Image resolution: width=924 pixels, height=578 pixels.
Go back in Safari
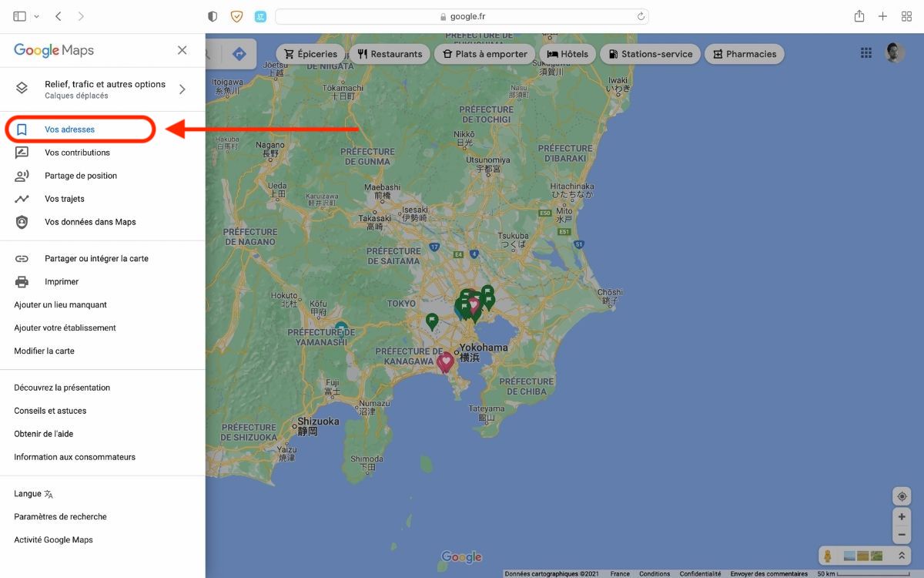click(x=59, y=16)
